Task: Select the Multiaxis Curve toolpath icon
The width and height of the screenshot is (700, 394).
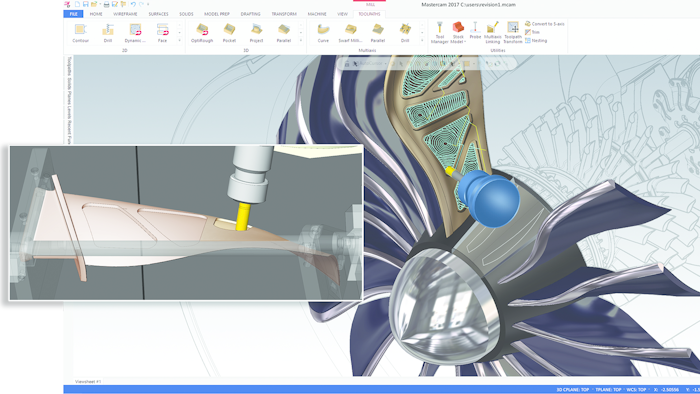Action: click(323, 33)
